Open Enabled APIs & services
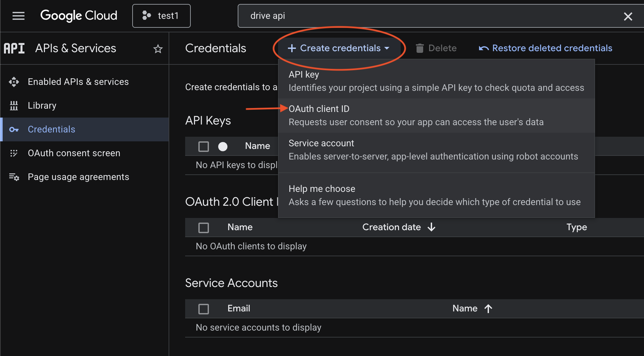644x356 pixels. tap(78, 82)
